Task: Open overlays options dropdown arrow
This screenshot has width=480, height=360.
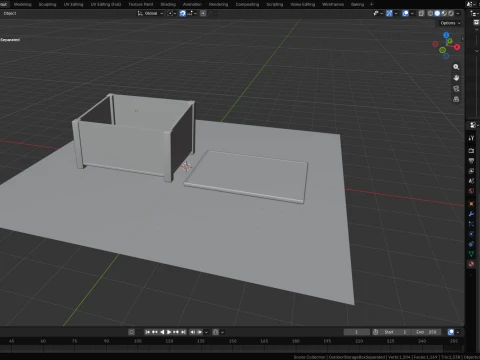Action: [x=412, y=14]
